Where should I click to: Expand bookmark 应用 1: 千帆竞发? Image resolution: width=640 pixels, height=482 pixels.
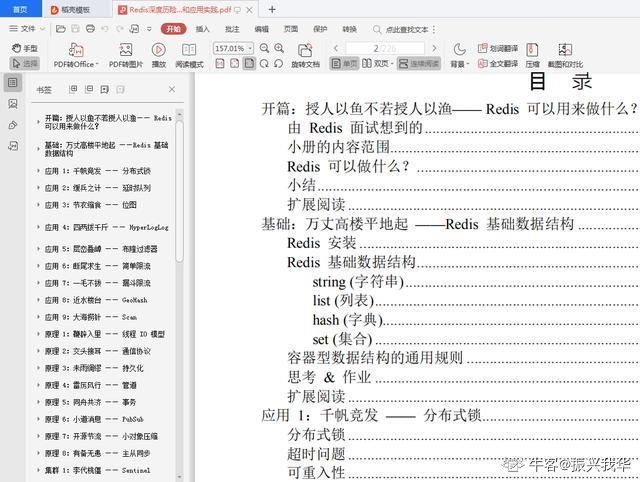[38, 171]
